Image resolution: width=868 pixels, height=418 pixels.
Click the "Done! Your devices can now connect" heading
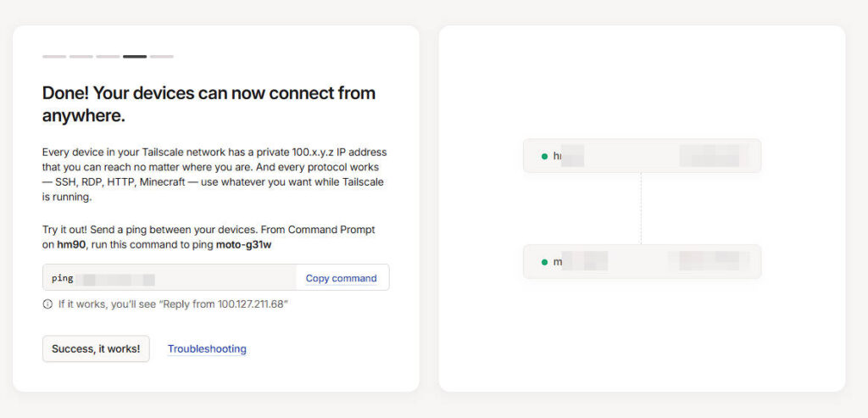[x=209, y=103]
